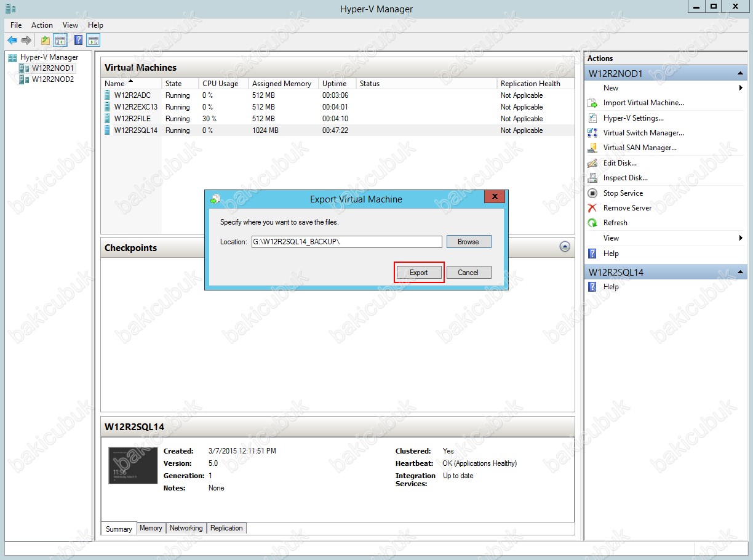This screenshot has width=753, height=560.
Task: Click the Help icon under W12R2NOD1 actions
Action: coord(592,254)
